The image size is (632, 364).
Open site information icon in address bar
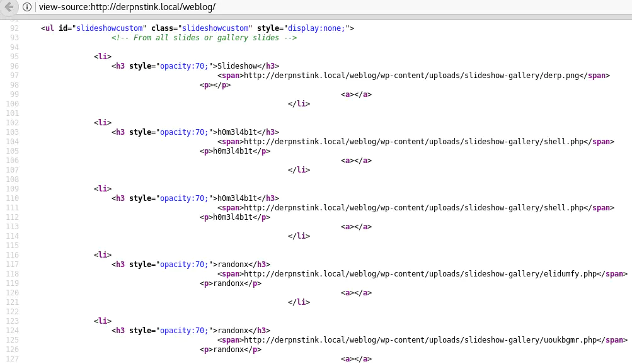26,7
